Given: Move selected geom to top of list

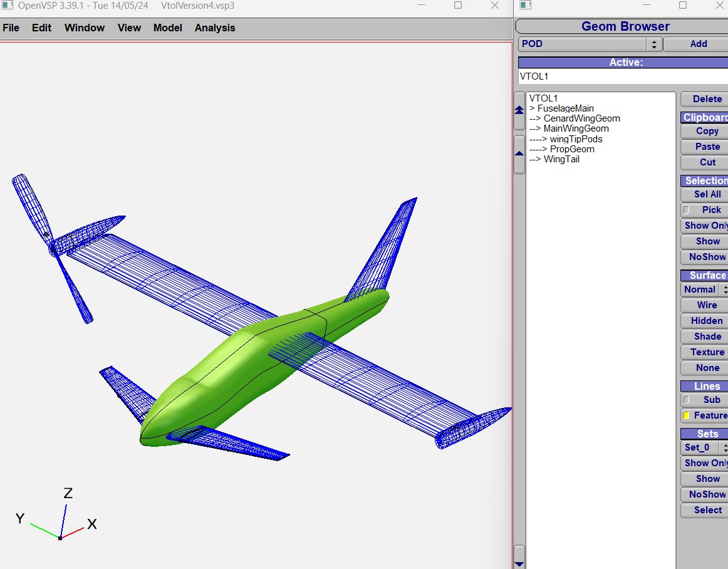Looking at the screenshot, I should (519, 110).
